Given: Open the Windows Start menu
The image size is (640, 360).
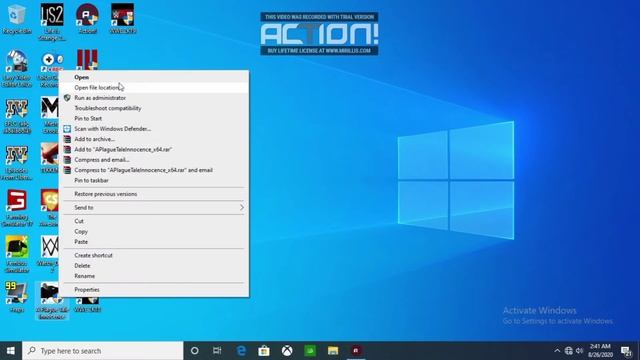Looking at the screenshot, I should 11,351.
